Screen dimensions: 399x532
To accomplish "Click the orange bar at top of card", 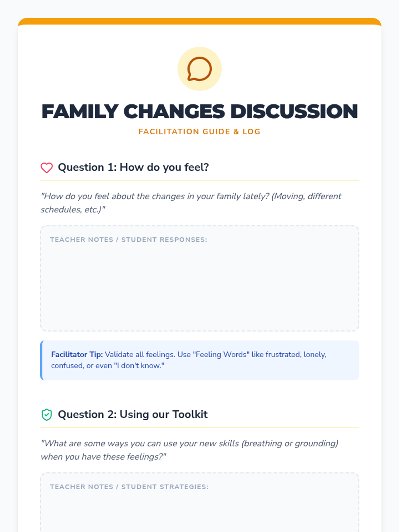I will click(x=199, y=21).
